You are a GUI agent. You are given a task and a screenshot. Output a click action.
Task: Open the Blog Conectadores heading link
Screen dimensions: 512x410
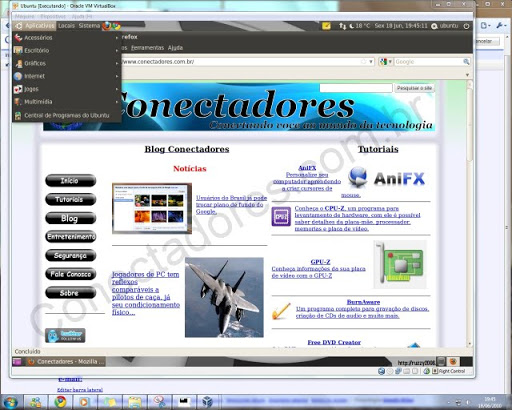(x=187, y=149)
